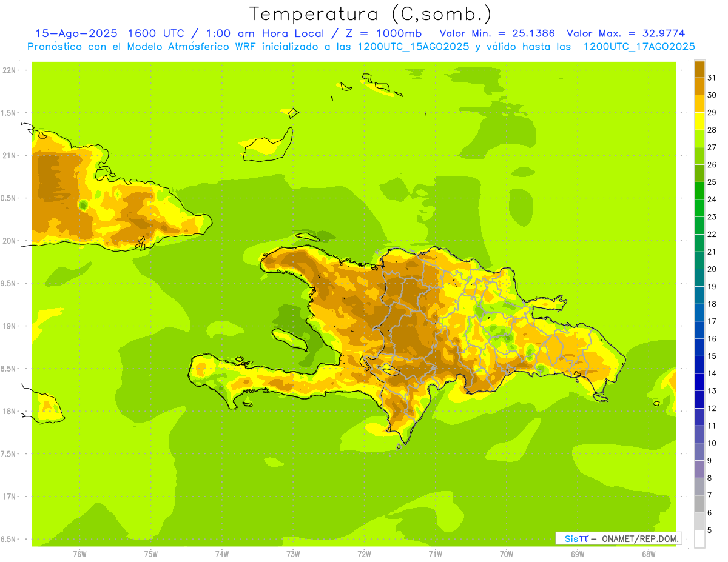Click "Valor Max. = 32.9774"

[x=625, y=33]
